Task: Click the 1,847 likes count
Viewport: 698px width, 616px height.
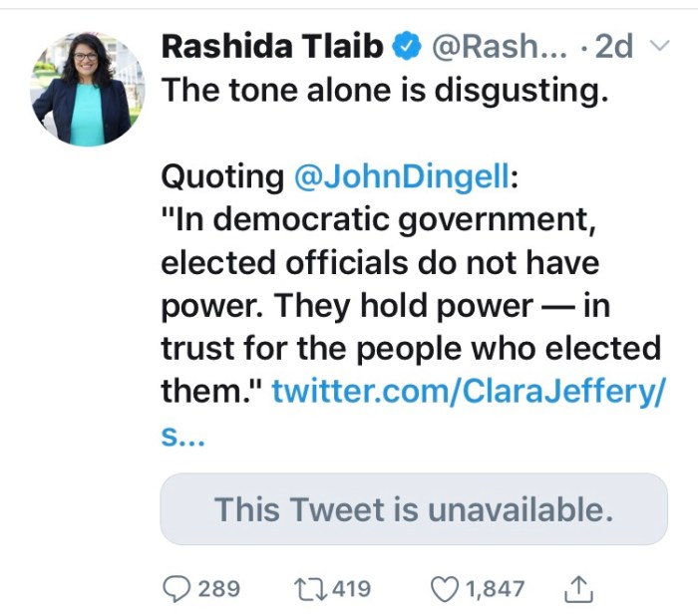Action: tap(495, 588)
